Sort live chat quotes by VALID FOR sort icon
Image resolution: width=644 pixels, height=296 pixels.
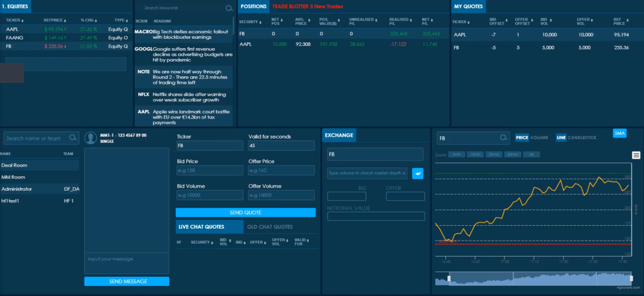(308, 240)
